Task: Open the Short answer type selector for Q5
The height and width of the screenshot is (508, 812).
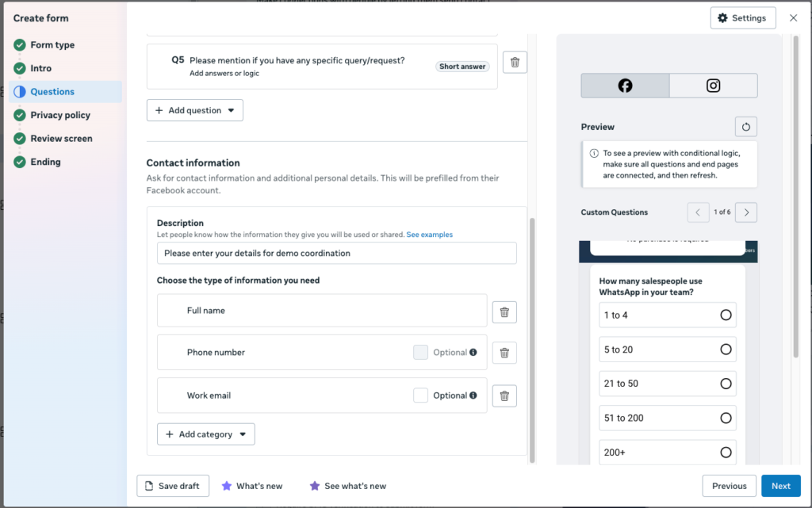Action: tap(462, 67)
